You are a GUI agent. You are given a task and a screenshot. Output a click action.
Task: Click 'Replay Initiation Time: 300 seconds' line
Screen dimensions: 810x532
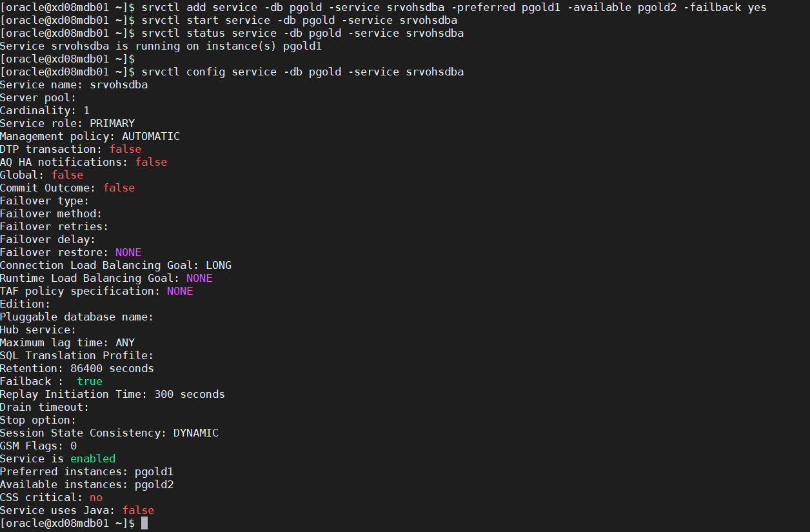click(113, 394)
